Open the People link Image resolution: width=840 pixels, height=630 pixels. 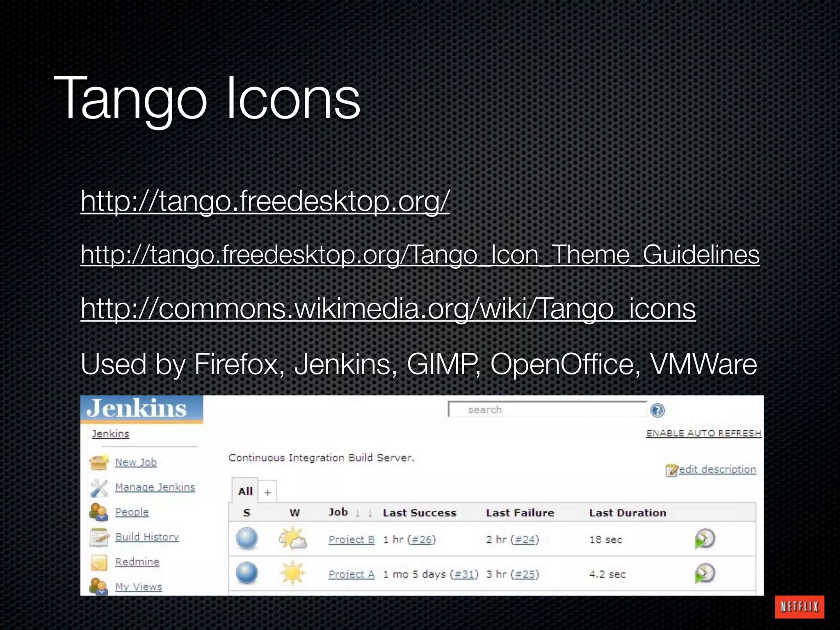coord(132,512)
